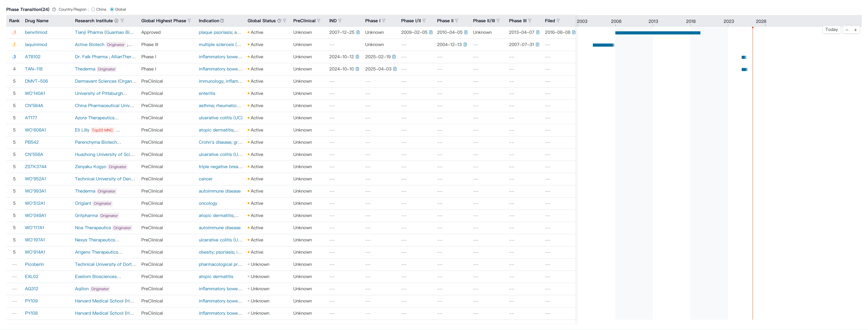This screenshot has height=330, width=868.
Task: Open document icon next to benvitimod IND date
Action: pyautogui.click(x=358, y=32)
